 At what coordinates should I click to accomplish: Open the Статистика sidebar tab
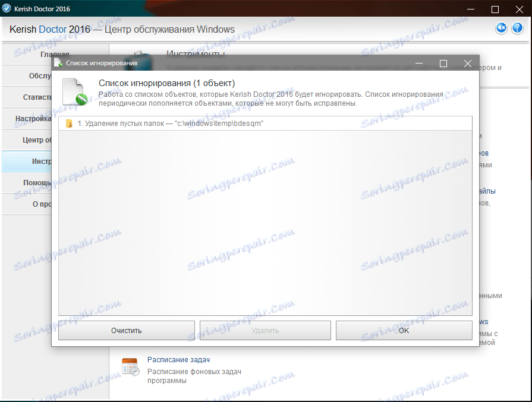point(27,97)
